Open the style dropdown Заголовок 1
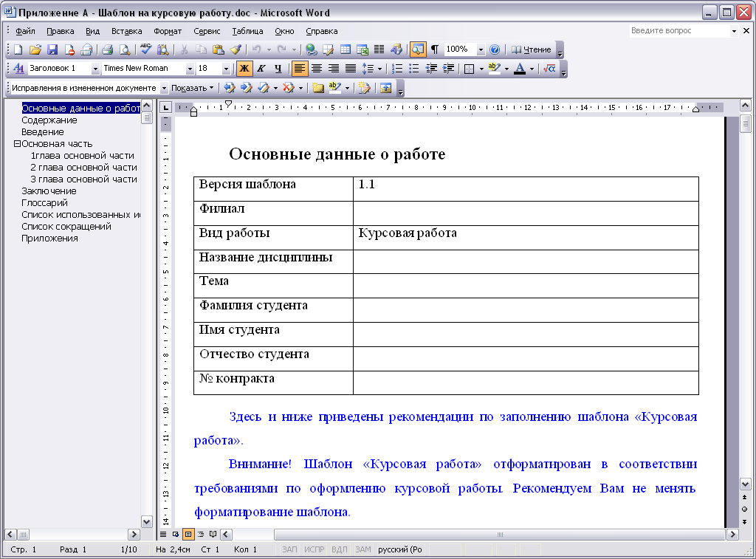The height and width of the screenshot is (559, 756). 95,69
